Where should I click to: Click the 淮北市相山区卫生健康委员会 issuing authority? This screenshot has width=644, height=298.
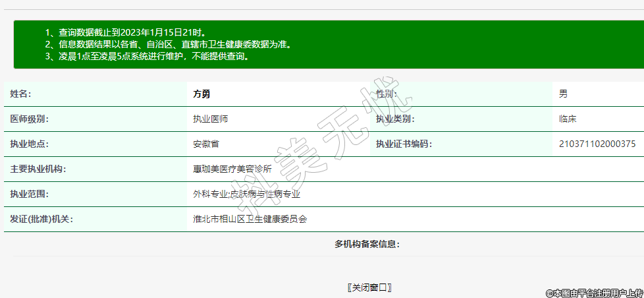250,220
